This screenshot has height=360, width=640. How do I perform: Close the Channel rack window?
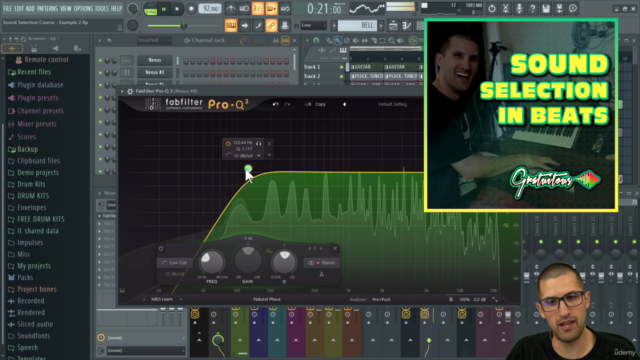294,40
